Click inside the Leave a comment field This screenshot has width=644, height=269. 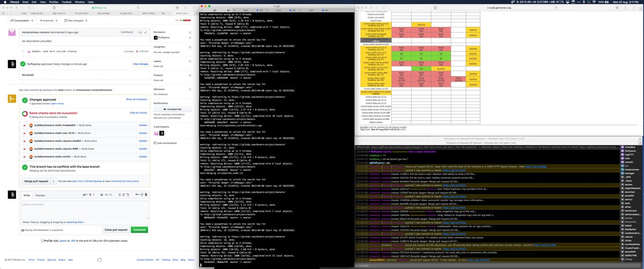[85, 210]
